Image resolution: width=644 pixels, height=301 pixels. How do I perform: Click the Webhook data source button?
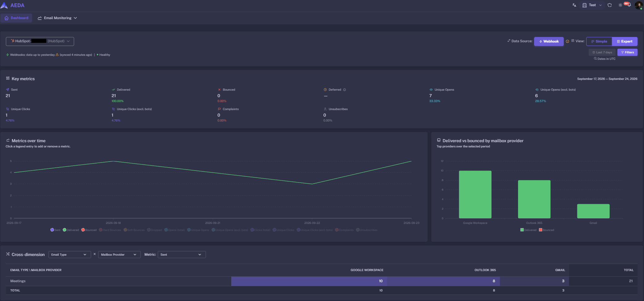[549, 41]
